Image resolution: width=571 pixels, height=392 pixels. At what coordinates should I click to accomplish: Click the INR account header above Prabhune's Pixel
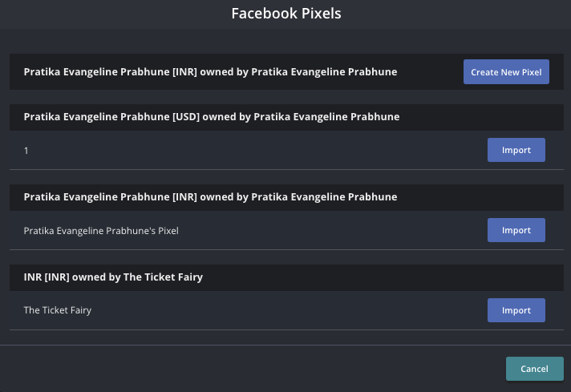(x=210, y=197)
